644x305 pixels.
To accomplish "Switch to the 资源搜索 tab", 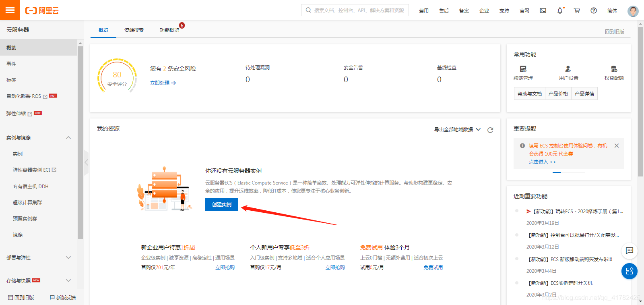I will pos(134,30).
